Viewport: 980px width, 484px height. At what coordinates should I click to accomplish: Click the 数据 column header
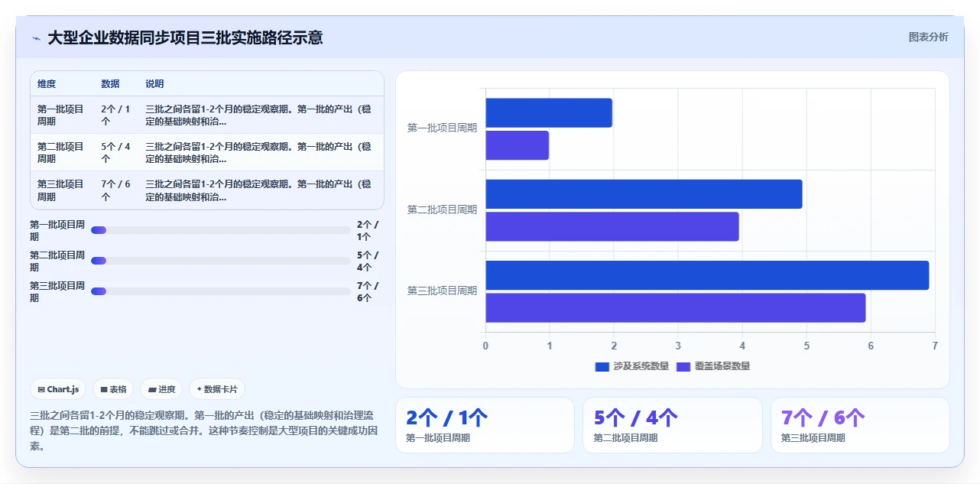point(110,84)
